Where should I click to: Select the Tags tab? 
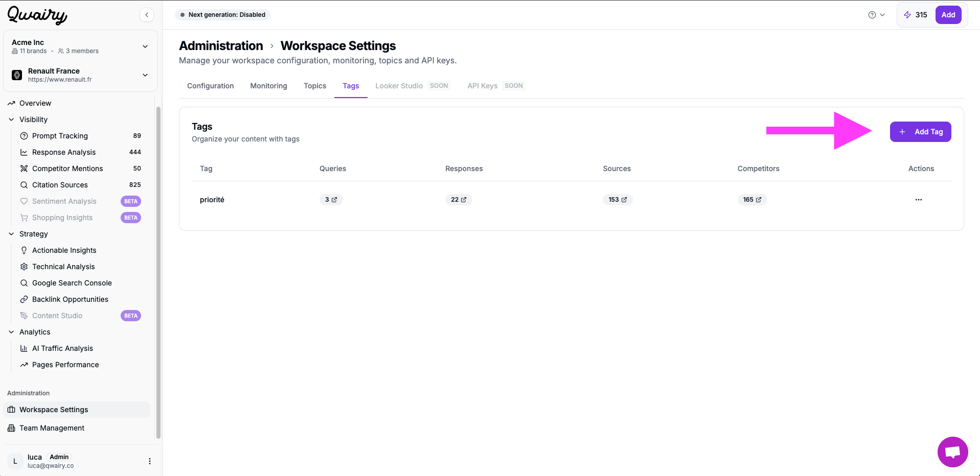tap(351, 86)
